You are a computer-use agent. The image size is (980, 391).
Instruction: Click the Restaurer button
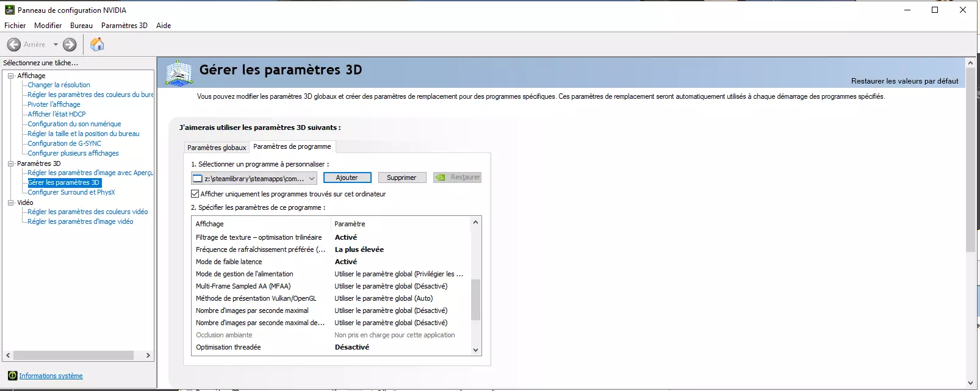[x=457, y=178]
